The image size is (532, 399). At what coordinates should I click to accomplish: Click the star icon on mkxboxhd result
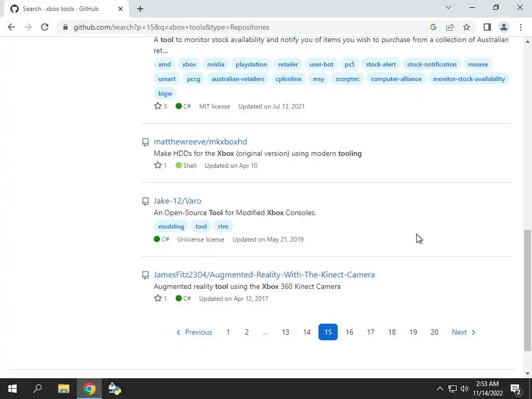(x=158, y=165)
